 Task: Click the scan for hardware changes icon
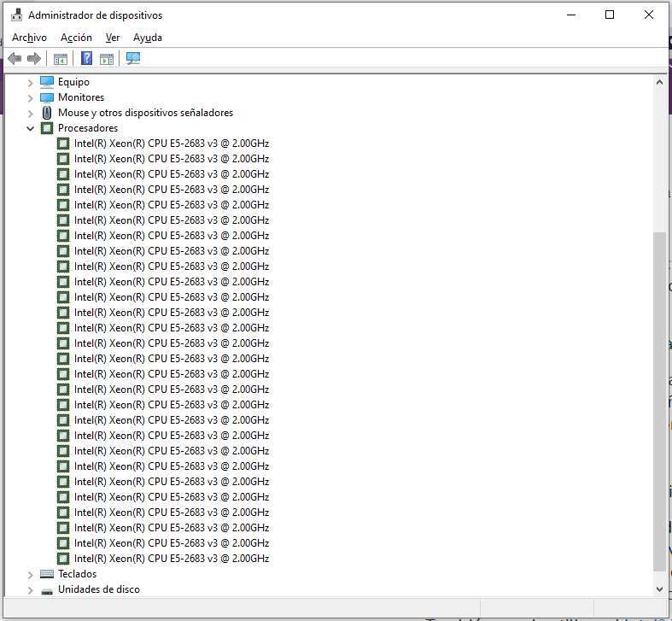[133, 58]
